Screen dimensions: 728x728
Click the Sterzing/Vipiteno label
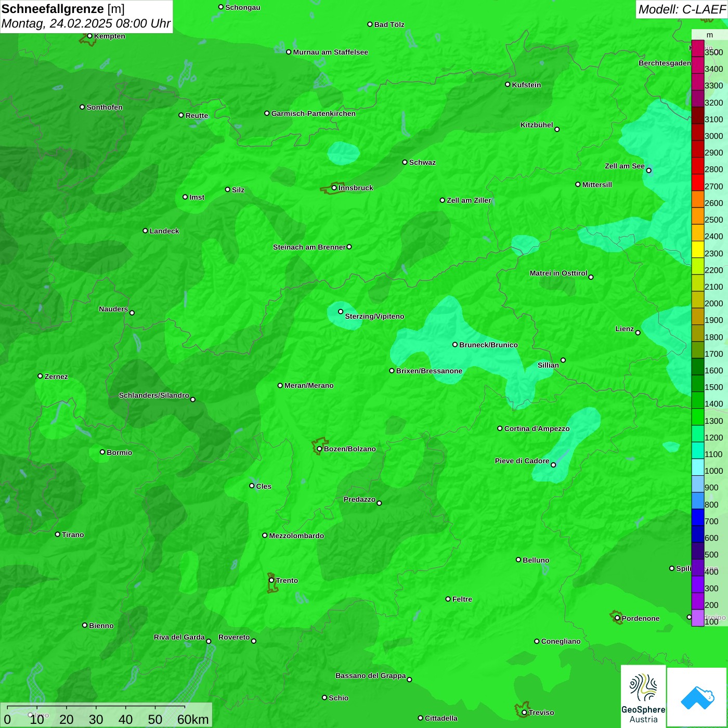[374, 316]
